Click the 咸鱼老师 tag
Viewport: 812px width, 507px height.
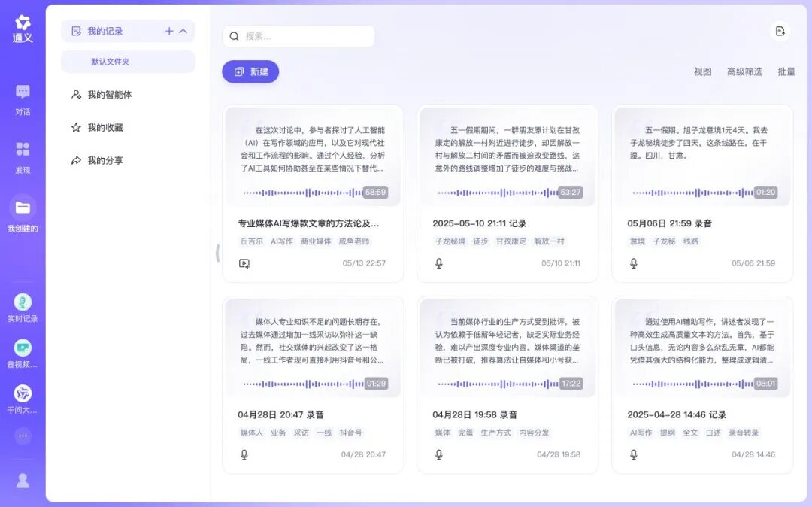click(x=354, y=241)
